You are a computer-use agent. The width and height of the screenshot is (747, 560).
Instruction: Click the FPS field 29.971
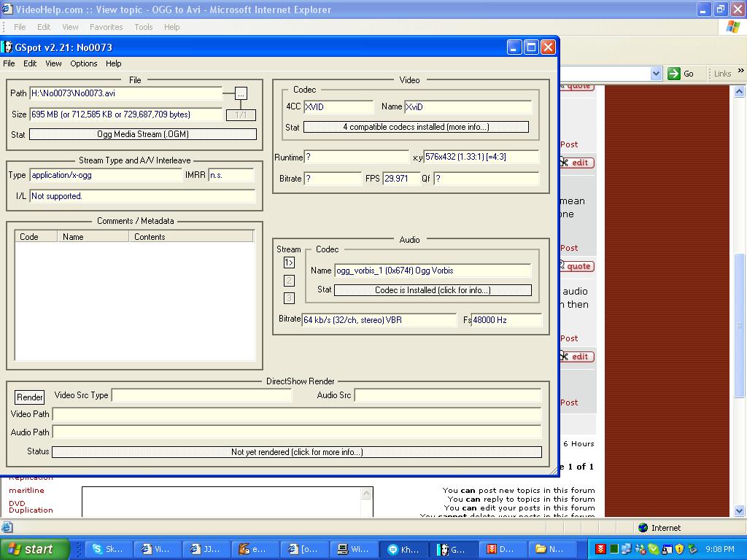pos(401,179)
